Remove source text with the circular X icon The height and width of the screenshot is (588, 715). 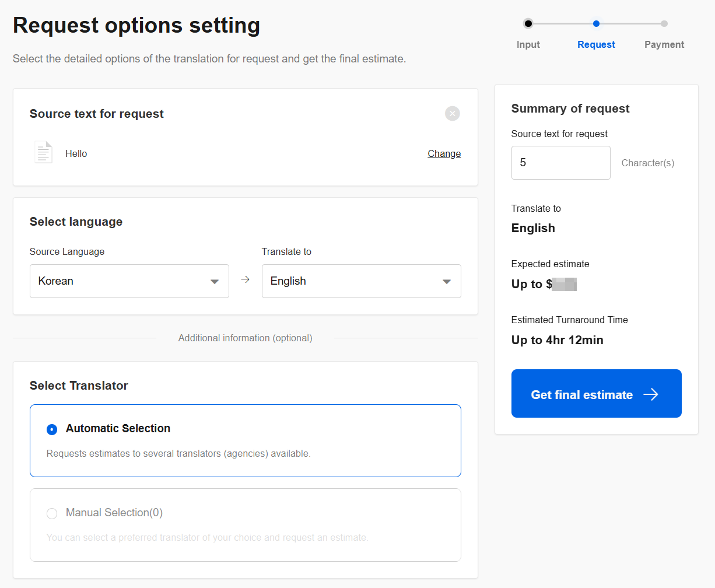click(x=453, y=113)
